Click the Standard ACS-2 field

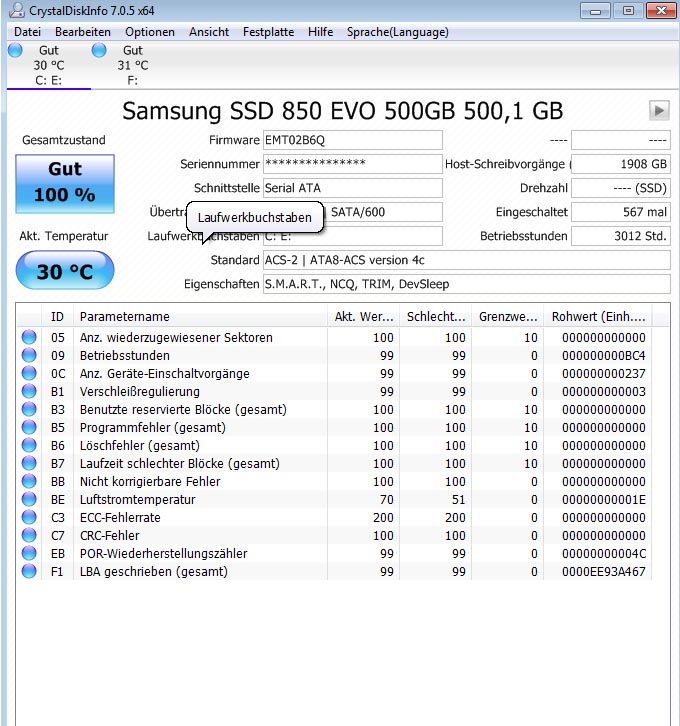(467, 260)
